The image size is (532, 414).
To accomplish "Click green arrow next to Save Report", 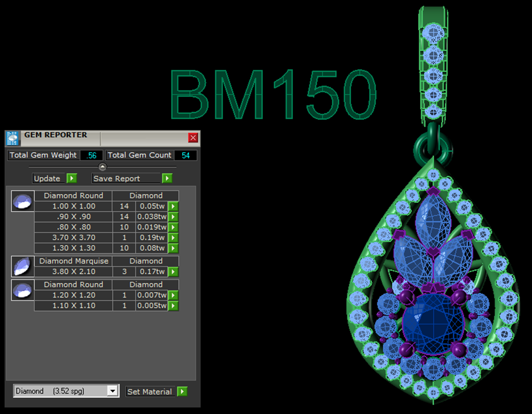I will click(167, 179).
